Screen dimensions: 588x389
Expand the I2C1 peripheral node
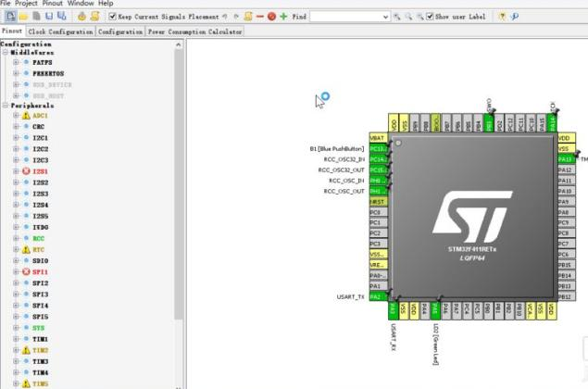pos(16,138)
